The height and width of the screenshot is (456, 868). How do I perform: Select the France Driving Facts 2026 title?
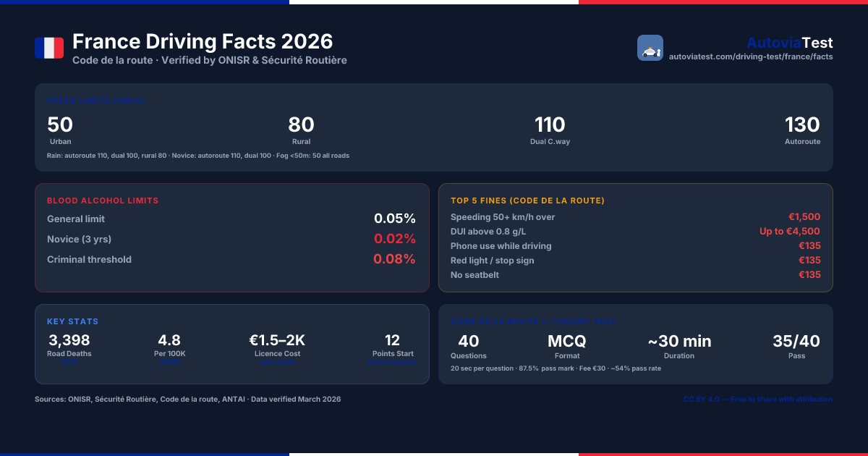click(x=203, y=41)
